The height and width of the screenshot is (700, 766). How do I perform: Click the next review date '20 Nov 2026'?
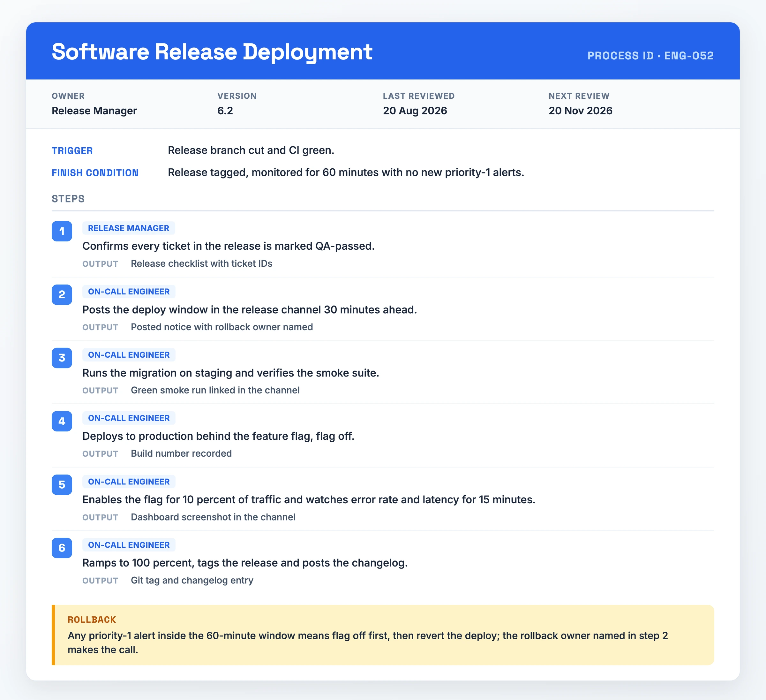coord(581,110)
